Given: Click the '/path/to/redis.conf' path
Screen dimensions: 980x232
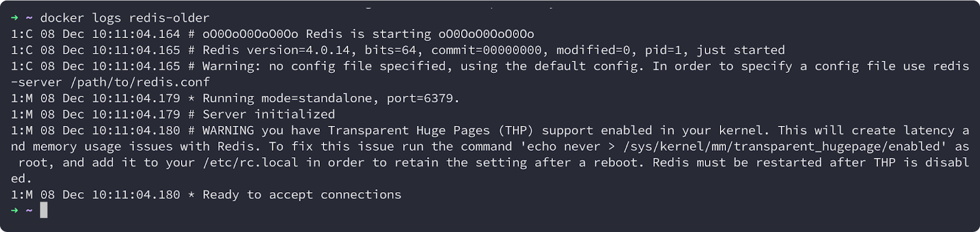Looking at the screenshot, I should 140,83.
